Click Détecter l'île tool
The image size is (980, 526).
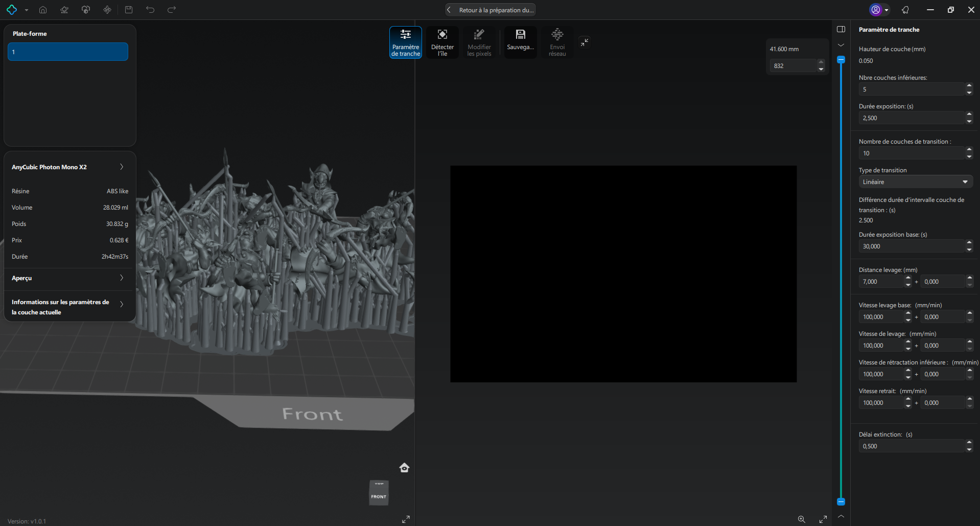tap(442, 42)
